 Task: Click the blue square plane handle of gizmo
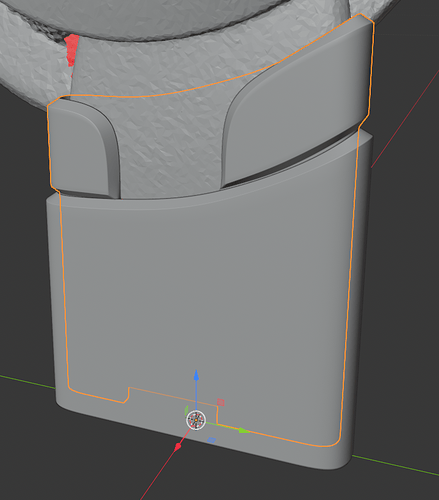211,440
